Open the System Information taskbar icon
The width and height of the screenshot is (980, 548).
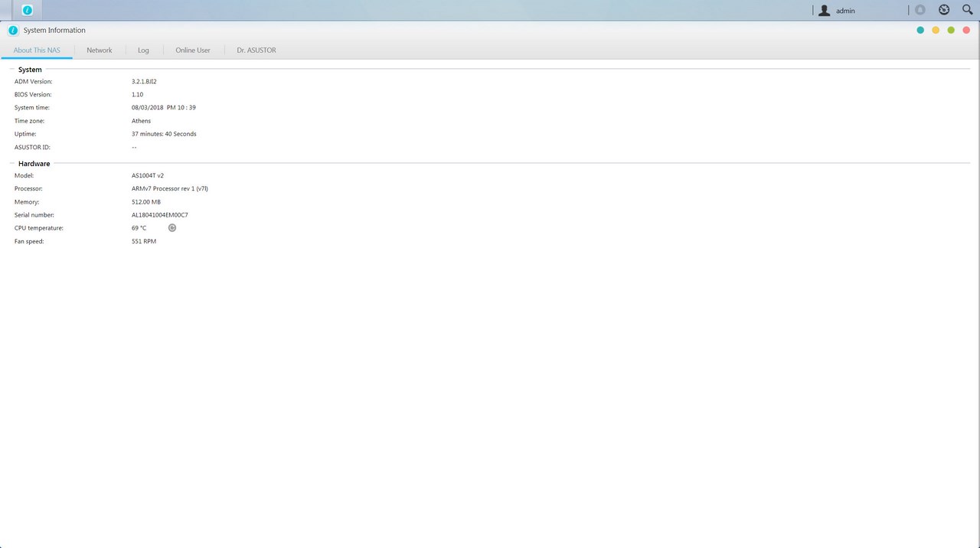28,11
